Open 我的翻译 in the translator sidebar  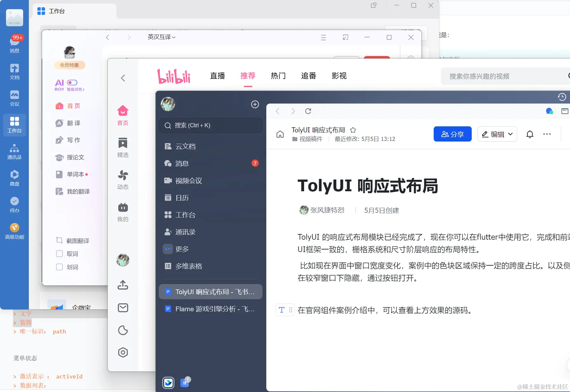pyautogui.click(x=73, y=191)
